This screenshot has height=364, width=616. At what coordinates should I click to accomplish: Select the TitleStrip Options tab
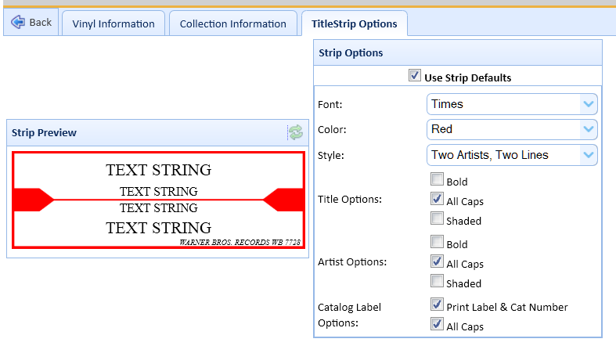[354, 23]
